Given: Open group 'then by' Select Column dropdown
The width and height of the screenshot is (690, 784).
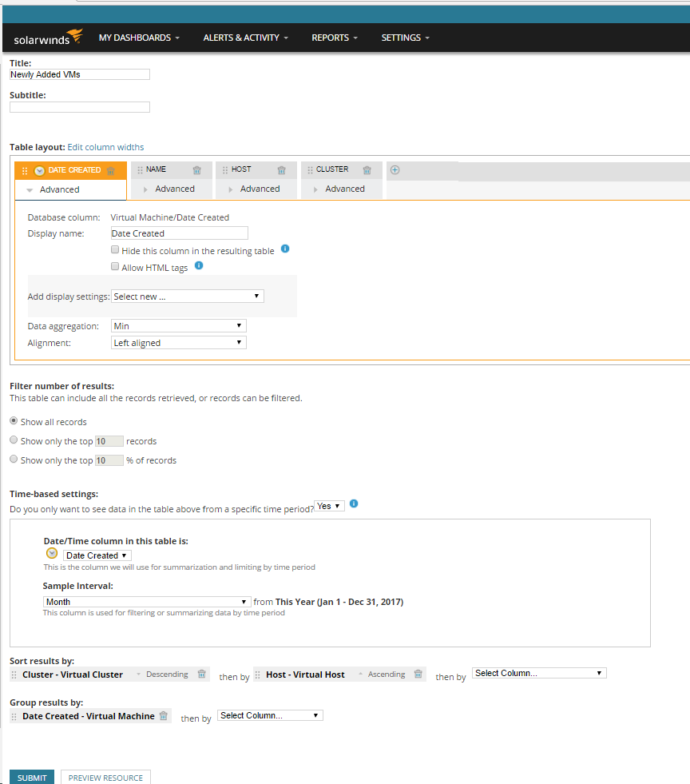Looking at the screenshot, I should point(270,715).
